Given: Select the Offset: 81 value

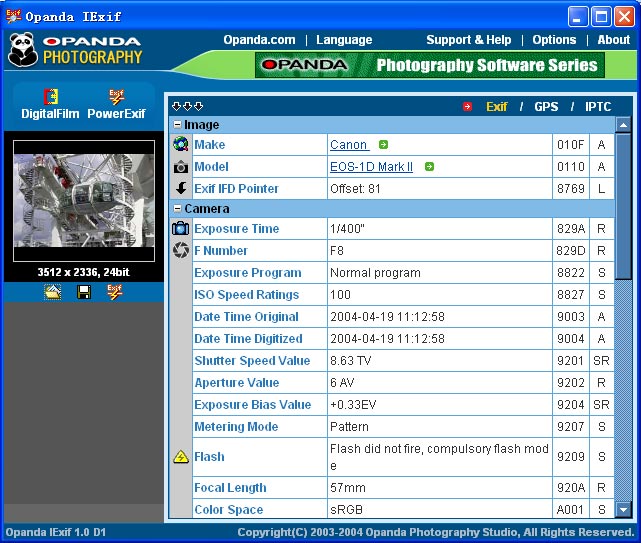Looking at the screenshot, I should pos(355,189).
